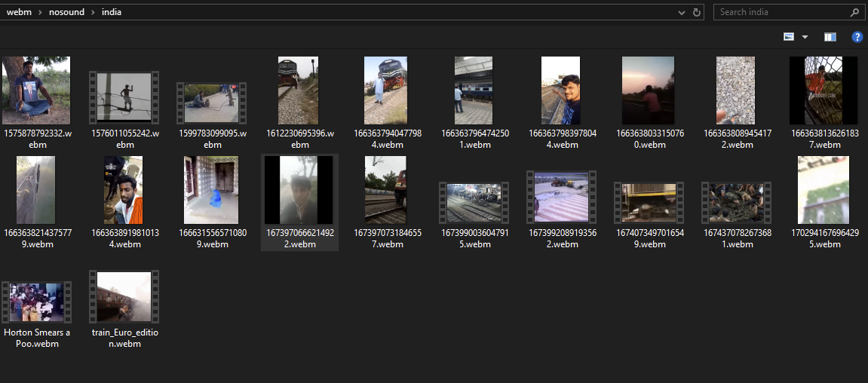Select thumbnail of 1673992089193562.webm
The width and height of the screenshot is (868, 383).
(x=561, y=197)
